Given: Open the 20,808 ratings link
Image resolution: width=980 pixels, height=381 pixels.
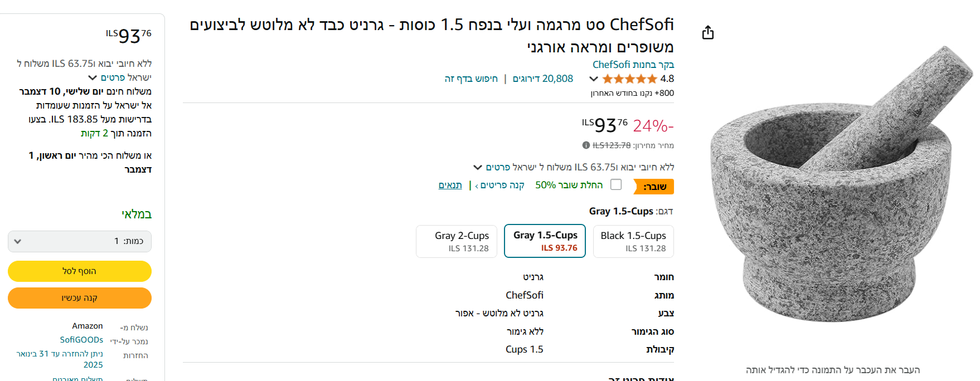Looking at the screenshot, I should tap(542, 79).
